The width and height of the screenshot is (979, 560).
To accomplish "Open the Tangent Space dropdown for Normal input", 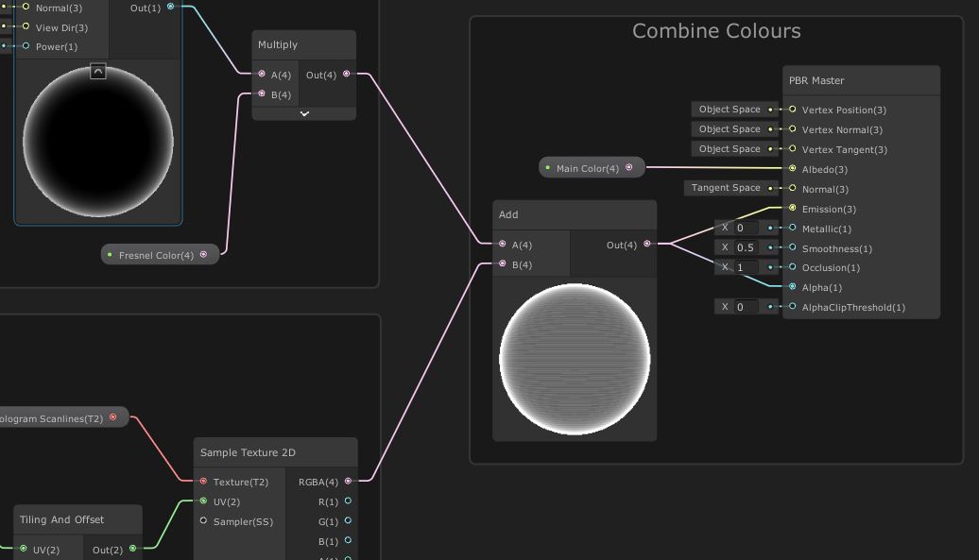I will coord(730,188).
